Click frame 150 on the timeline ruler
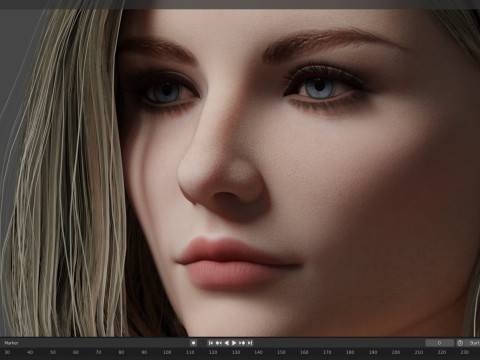Screen dimensions: 480x360 pos(281,352)
